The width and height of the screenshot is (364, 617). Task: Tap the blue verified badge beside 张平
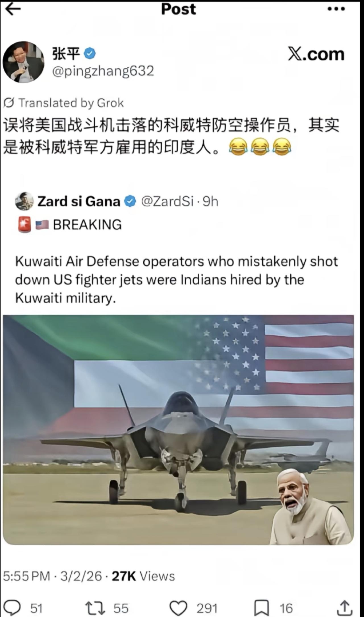pyautogui.click(x=90, y=54)
